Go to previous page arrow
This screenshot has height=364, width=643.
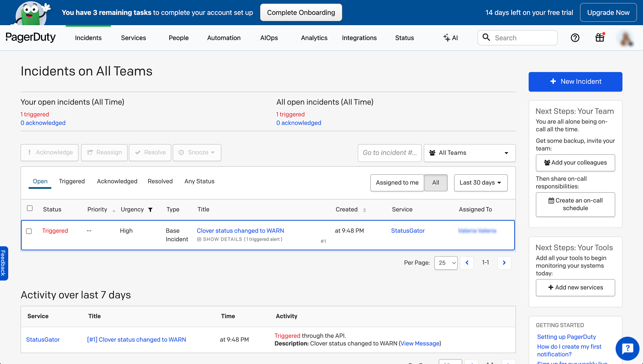click(x=467, y=263)
